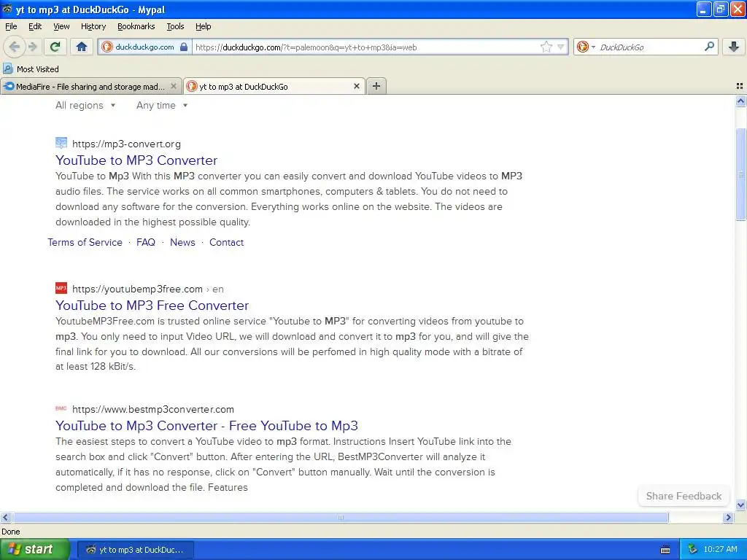The width and height of the screenshot is (747, 560).
Task: Open the Downloads arrow button
Action: click(x=734, y=47)
